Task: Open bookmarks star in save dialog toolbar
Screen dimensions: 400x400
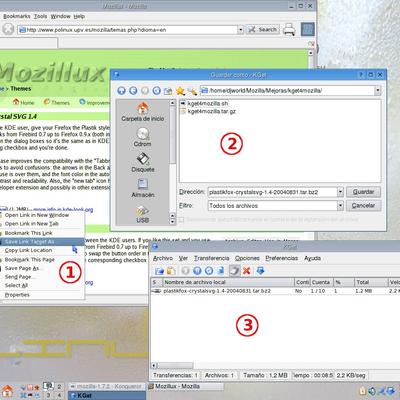Action: click(180, 90)
